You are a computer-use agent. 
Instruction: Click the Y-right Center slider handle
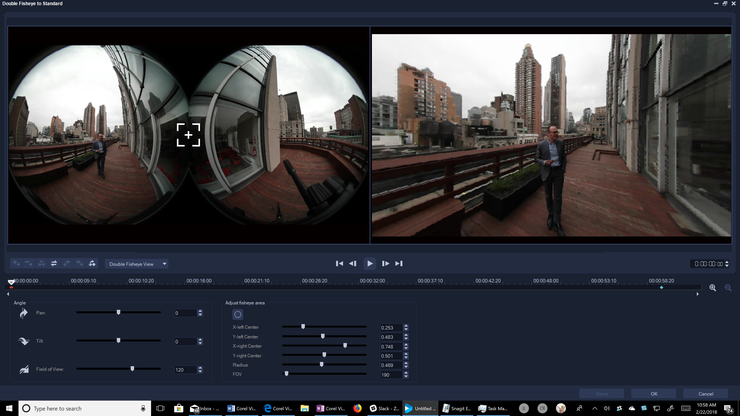[x=324, y=355]
